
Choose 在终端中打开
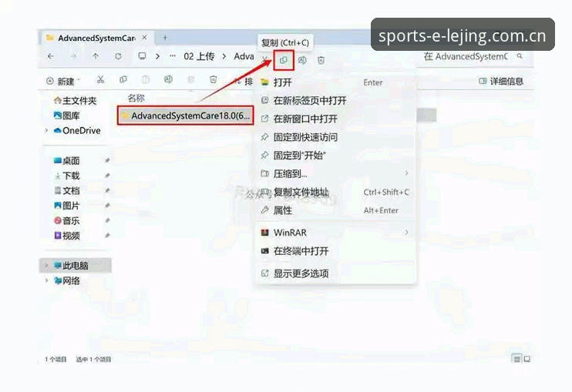335,251
